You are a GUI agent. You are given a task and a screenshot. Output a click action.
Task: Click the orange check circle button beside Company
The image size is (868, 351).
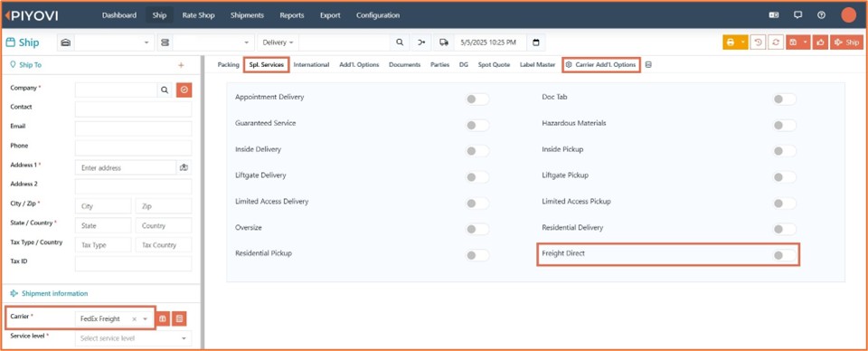point(184,90)
